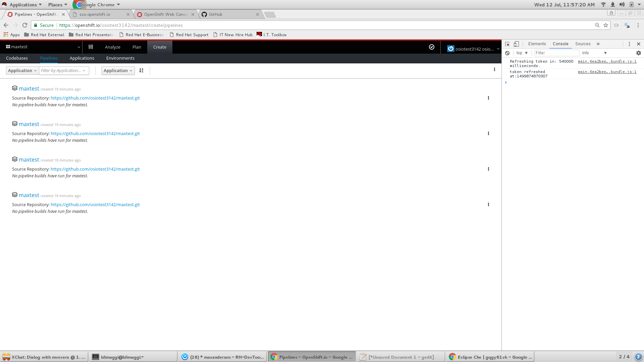The image size is (644, 362).
Task: Expand the 'top' frame context dropdown
Action: (x=521, y=53)
